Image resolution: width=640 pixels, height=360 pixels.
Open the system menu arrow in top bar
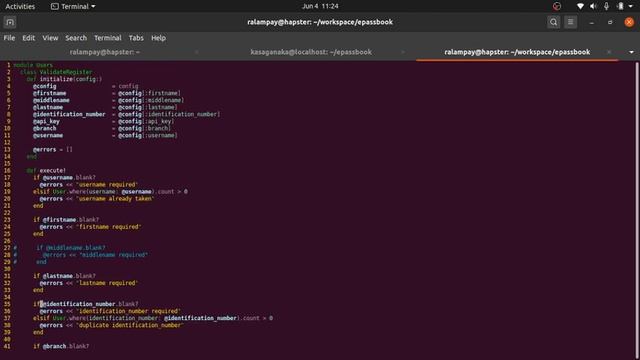(x=631, y=6)
